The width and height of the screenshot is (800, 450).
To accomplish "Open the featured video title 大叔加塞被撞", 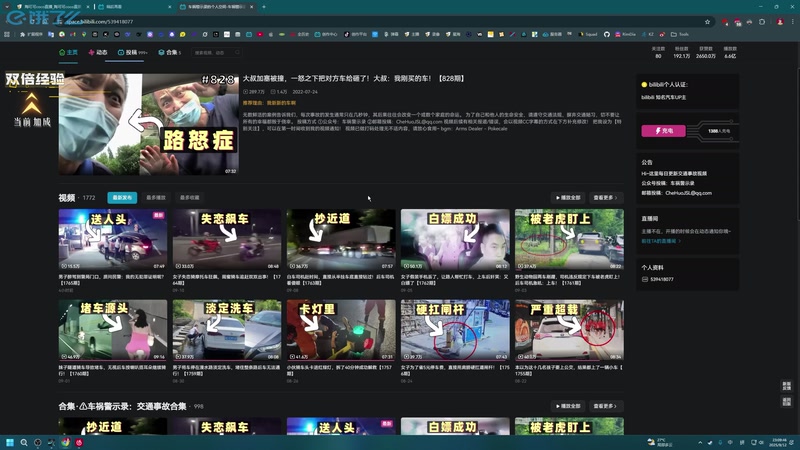I will click(353, 79).
